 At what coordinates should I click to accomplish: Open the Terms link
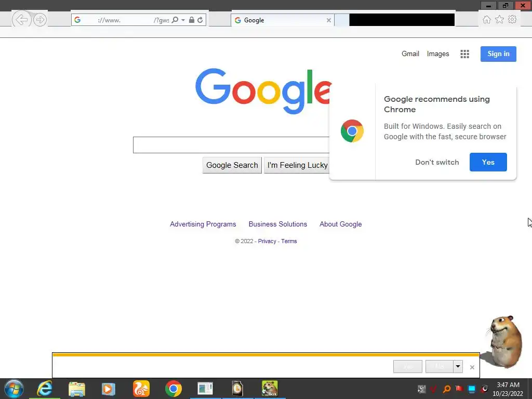[x=289, y=241]
